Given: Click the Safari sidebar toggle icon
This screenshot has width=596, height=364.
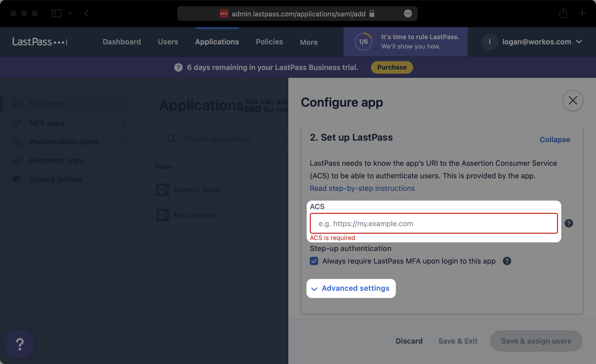Looking at the screenshot, I should [56, 13].
